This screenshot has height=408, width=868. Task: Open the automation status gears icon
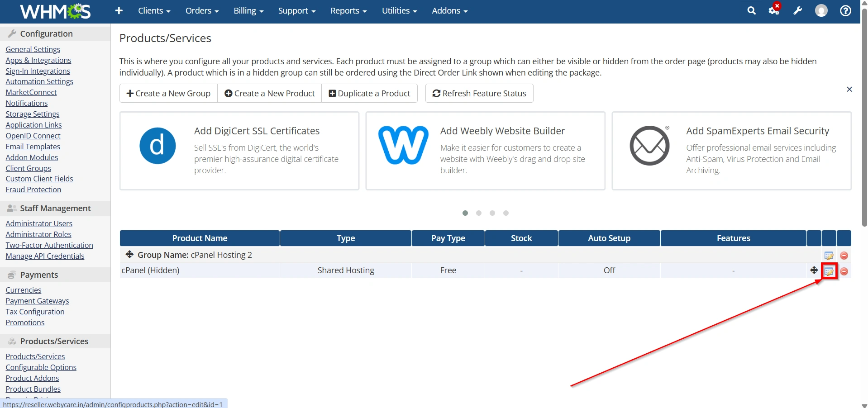[774, 10]
